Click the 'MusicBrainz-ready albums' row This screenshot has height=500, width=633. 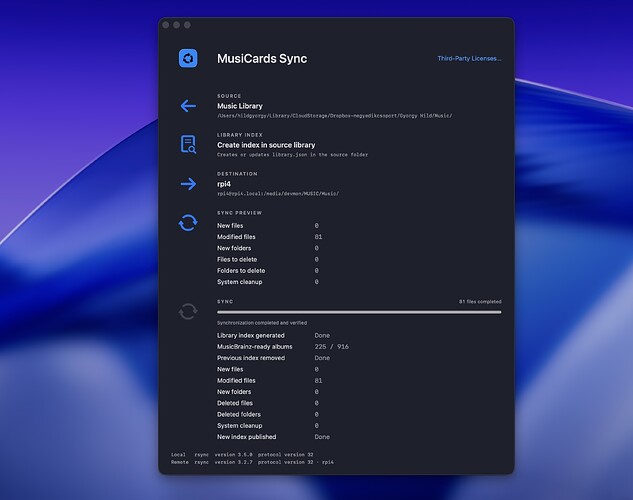tap(283, 347)
